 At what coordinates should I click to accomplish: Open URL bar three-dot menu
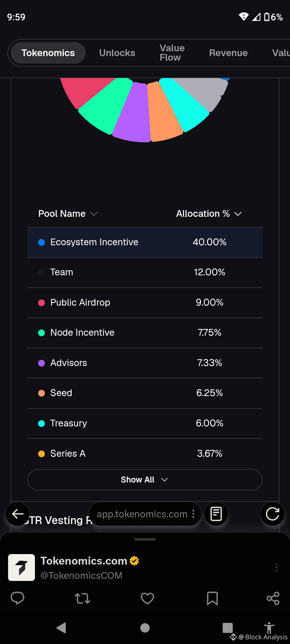point(193,514)
